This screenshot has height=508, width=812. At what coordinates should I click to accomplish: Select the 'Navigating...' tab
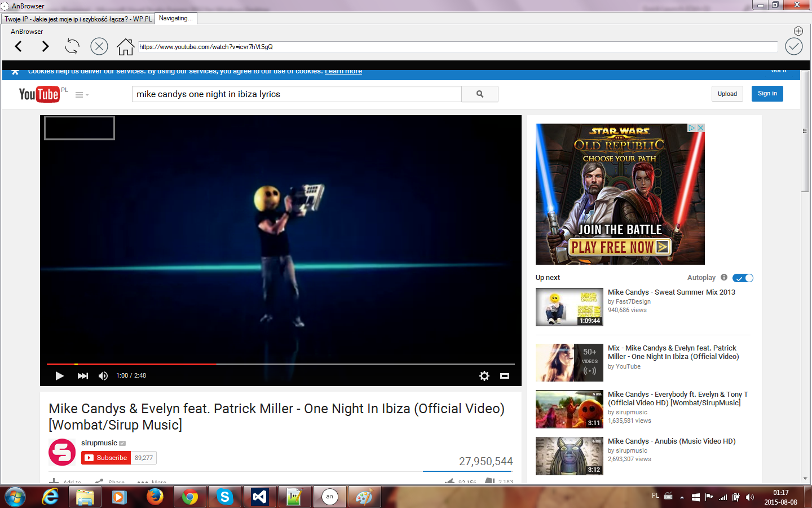point(176,18)
